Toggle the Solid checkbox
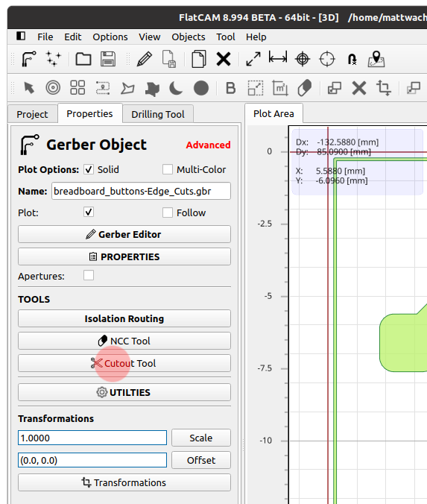This screenshot has width=427, height=504. tap(89, 169)
